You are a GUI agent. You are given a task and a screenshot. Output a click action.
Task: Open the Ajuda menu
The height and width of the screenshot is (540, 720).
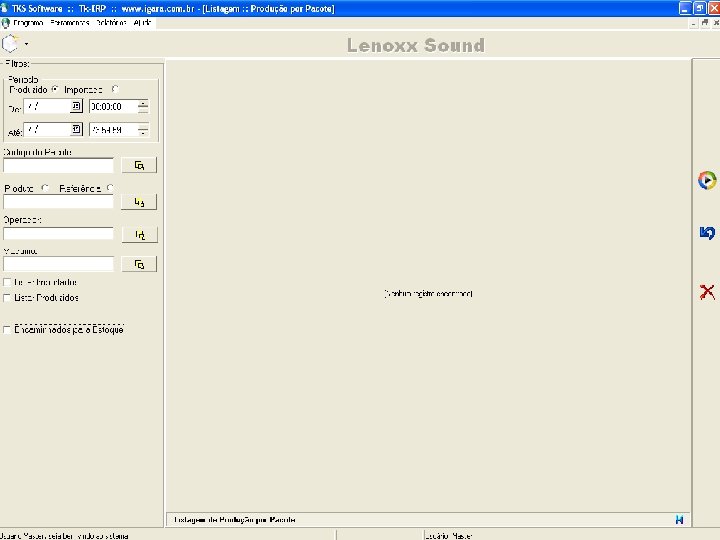142,22
